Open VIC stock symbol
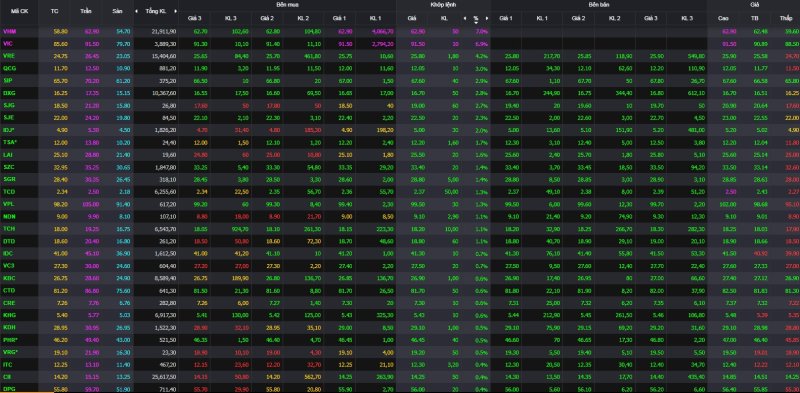 pos(8,43)
